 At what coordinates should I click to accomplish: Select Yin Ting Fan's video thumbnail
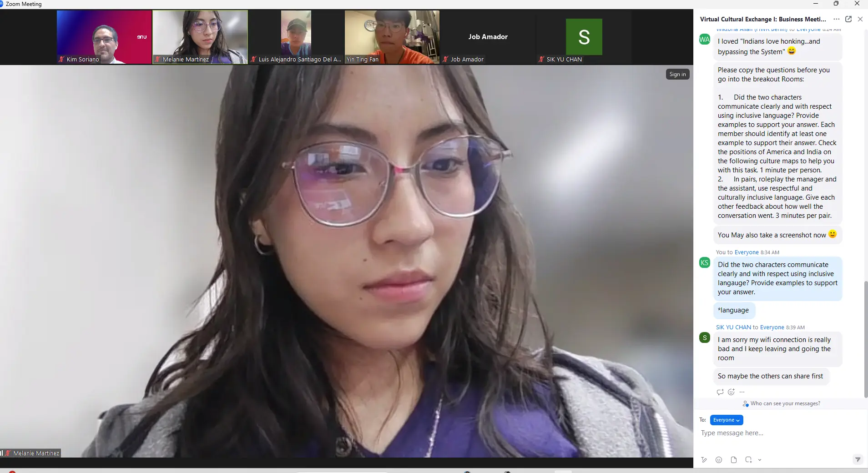click(x=392, y=37)
